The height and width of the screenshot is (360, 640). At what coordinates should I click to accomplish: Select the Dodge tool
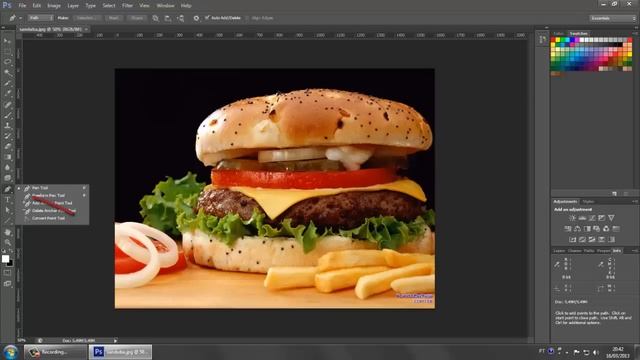(7, 178)
